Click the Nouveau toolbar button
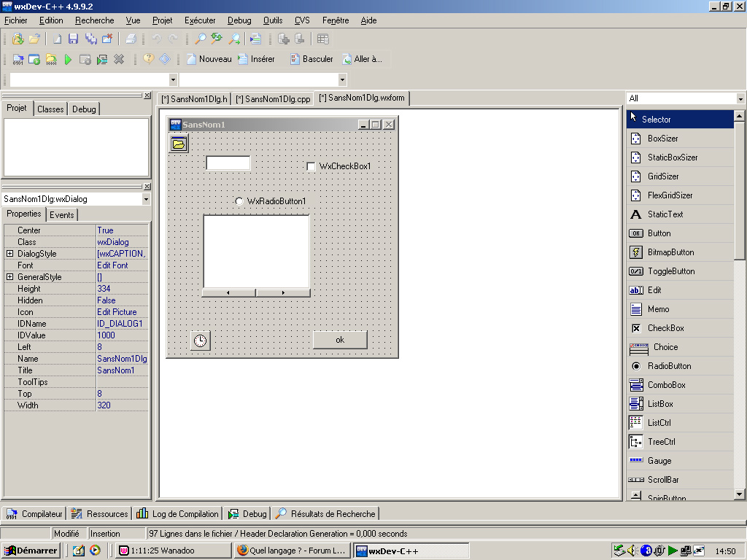Image resolution: width=747 pixels, height=560 pixels. (x=209, y=59)
